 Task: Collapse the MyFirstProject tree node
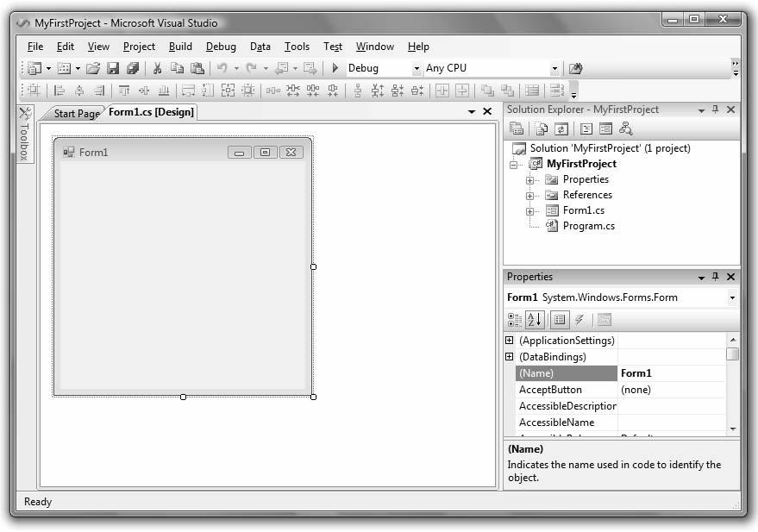(513, 165)
